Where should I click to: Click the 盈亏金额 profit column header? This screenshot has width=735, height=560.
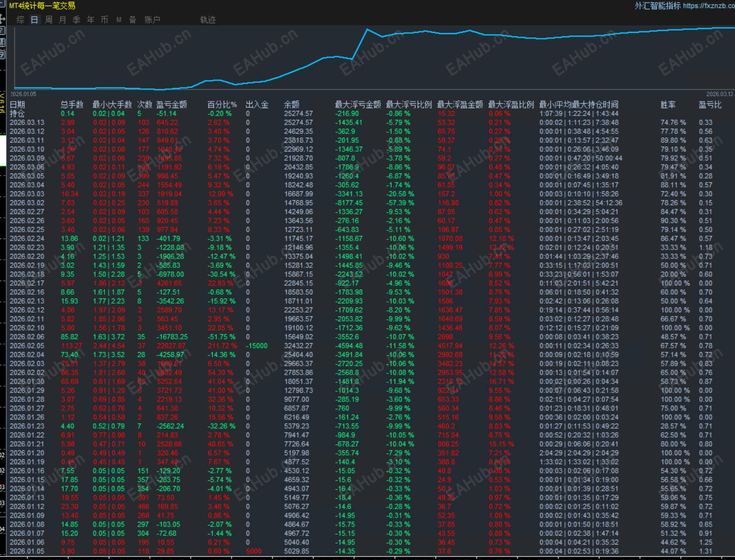pos(172,105)
